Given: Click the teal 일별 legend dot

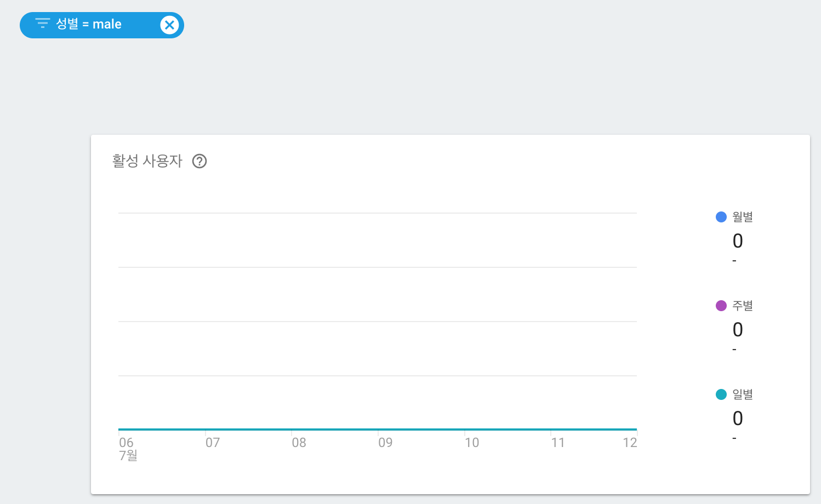Looking at the screenshot, I should point(721,394).
